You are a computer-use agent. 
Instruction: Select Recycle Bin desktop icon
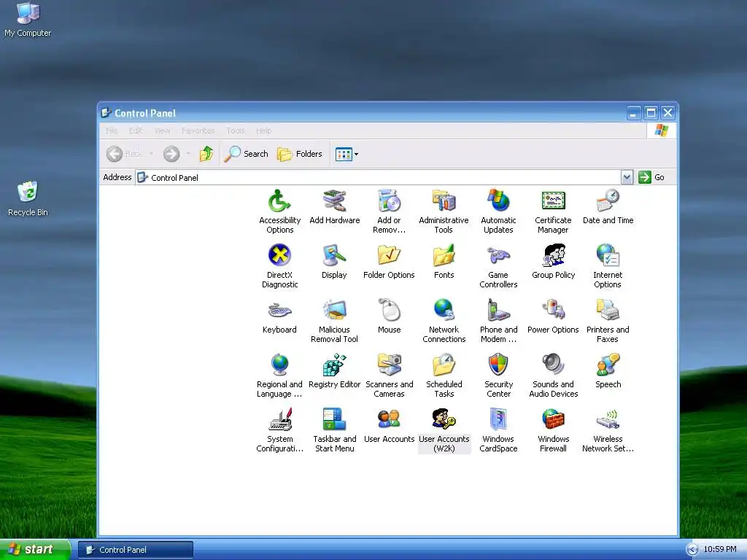click(28, 199)
